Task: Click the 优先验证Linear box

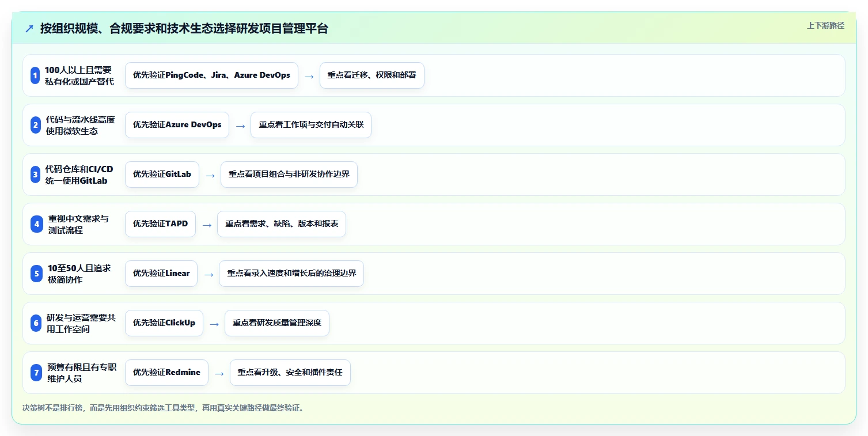Action: pyautogui.click(x=161, y=274)
